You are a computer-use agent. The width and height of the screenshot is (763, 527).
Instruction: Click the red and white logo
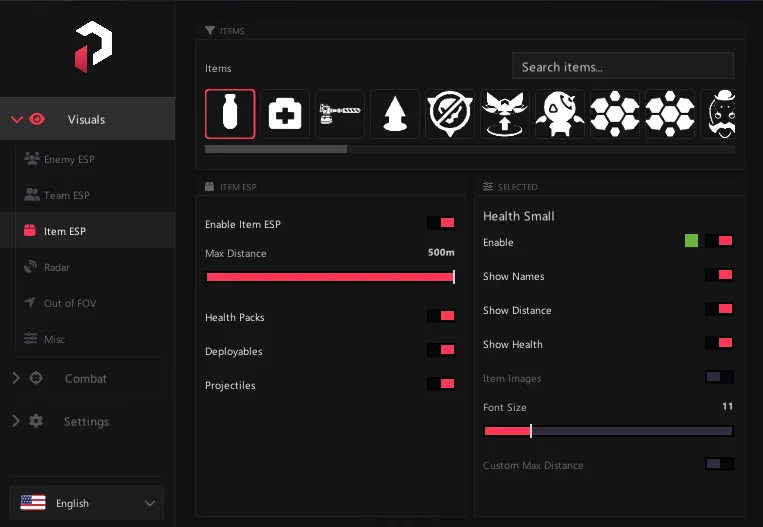coord(93,47)
